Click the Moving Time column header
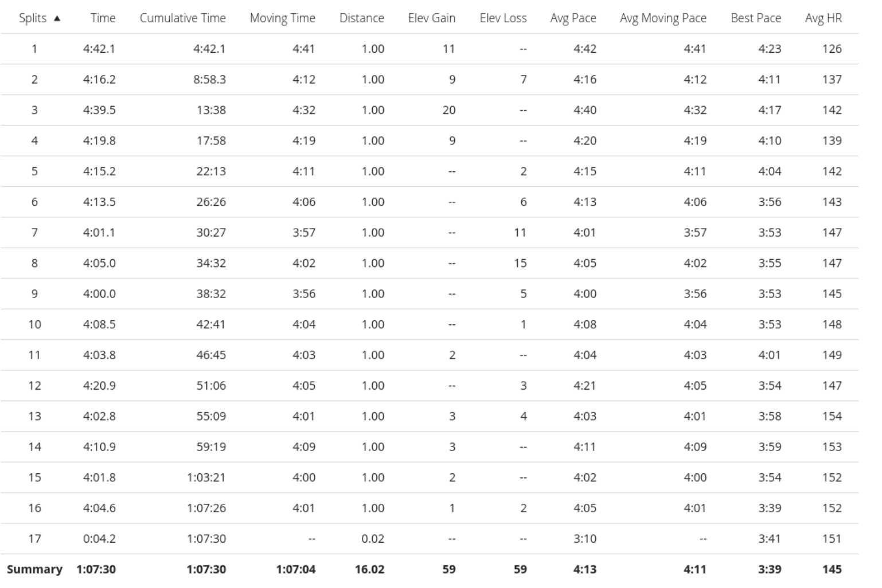Viewport: 882px width, 588px height. pyautogui.click(x=282, y=18)
